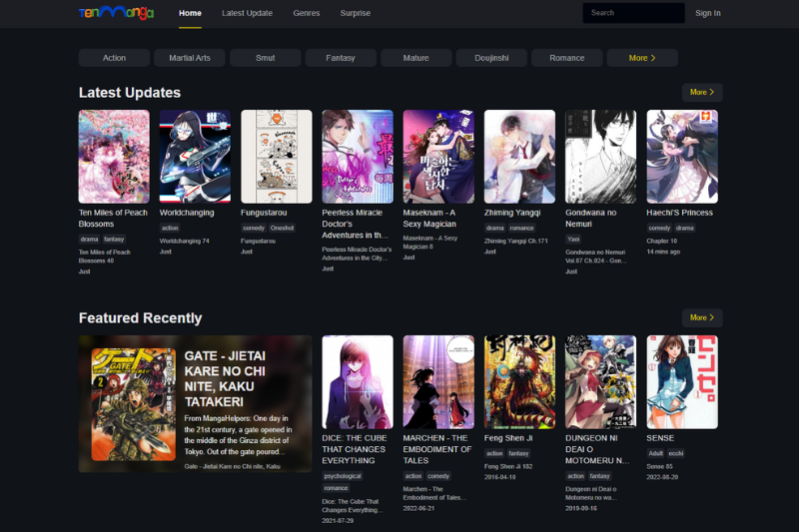
Task: Open Zhiming Yangqi Ch.171 chapter link
Action: pos(515,241)
